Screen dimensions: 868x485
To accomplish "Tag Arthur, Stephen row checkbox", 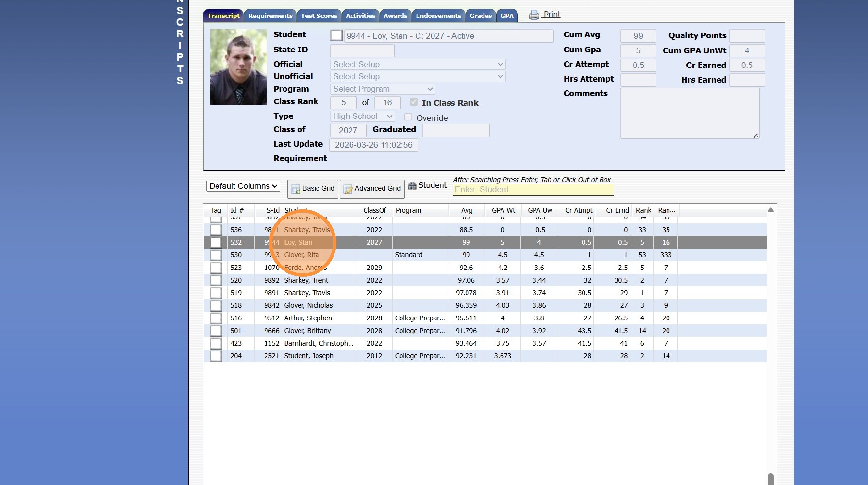I will click(216, 318).
